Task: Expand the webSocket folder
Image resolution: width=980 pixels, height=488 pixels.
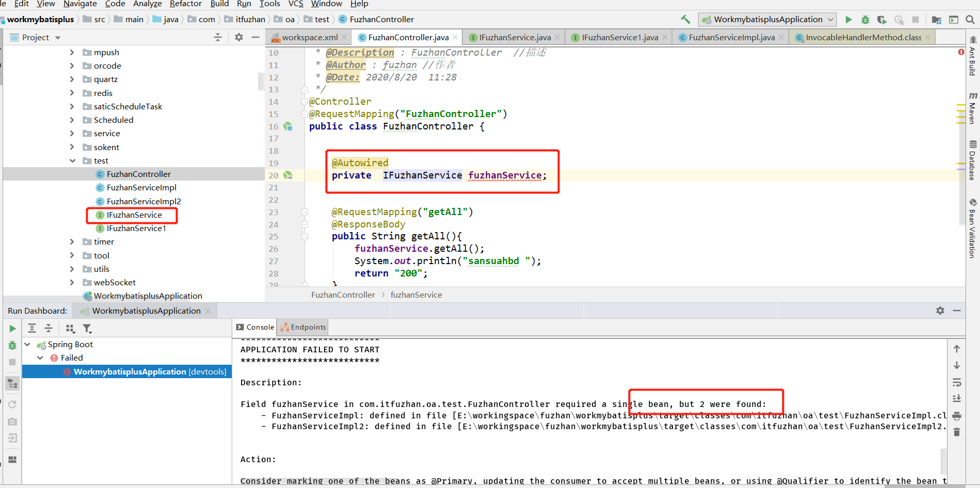Action: (72, 282)
